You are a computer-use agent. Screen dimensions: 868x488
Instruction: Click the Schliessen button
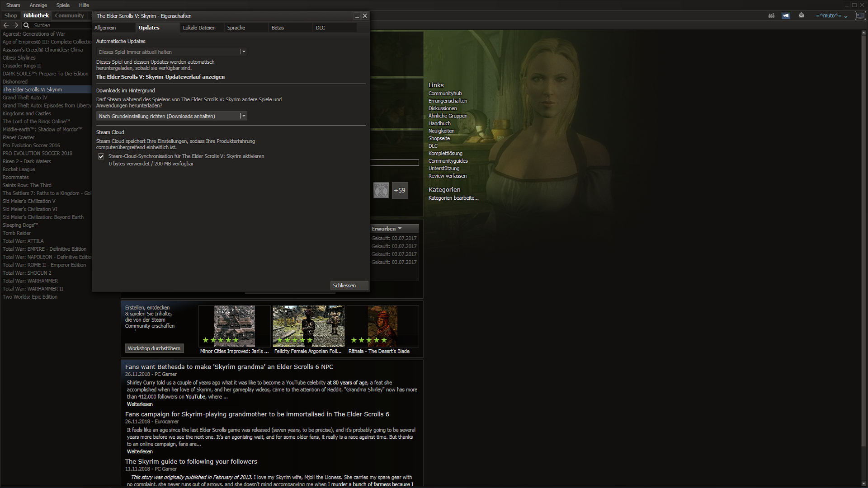click(x=349, y=285)
